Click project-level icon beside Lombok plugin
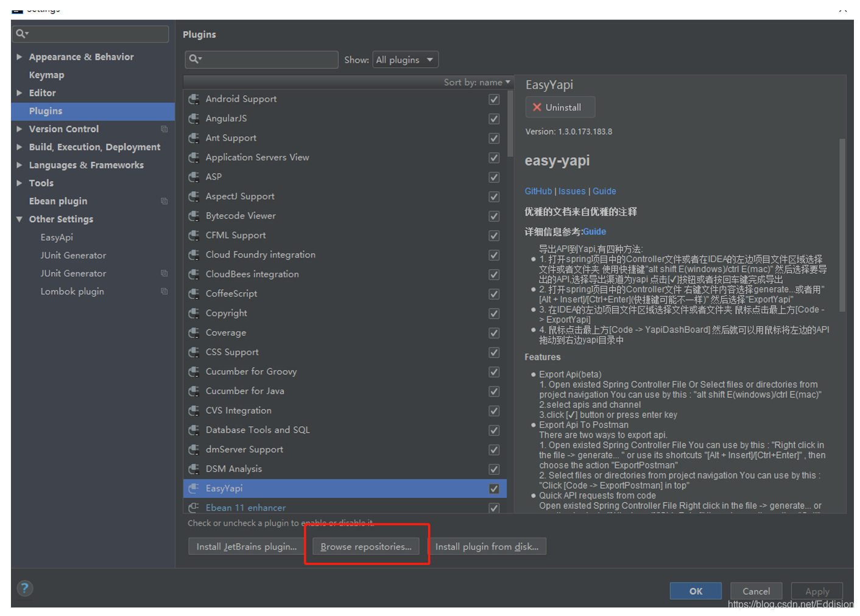Image resolution: width=860 pixels, height=616 pixels. (x=164, y=291)
